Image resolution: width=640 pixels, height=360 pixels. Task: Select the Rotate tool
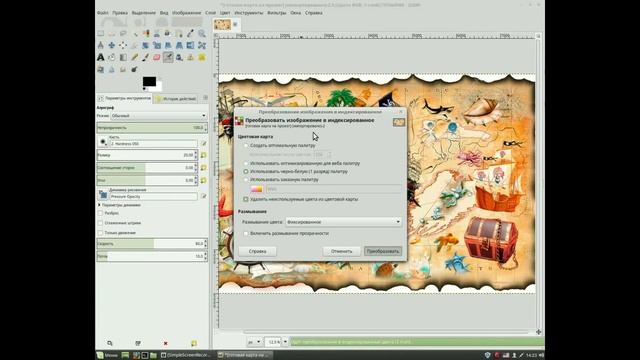pyautogui.click(x=146, y=45)
